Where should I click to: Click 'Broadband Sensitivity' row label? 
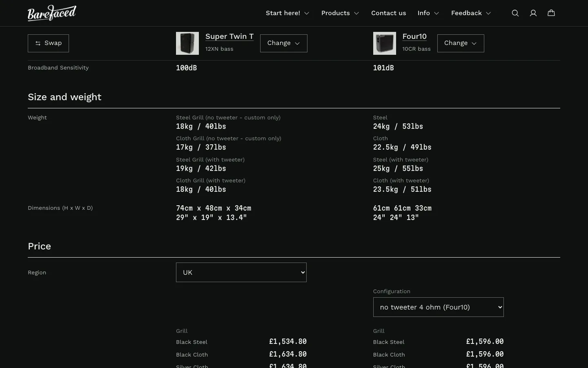click(x=58, y=67)
